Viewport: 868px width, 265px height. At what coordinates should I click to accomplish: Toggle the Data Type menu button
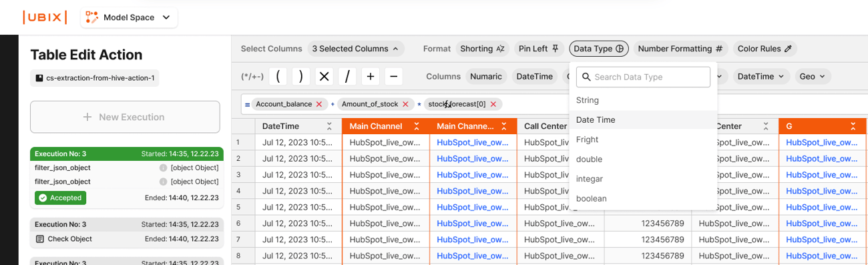[598, 49]
